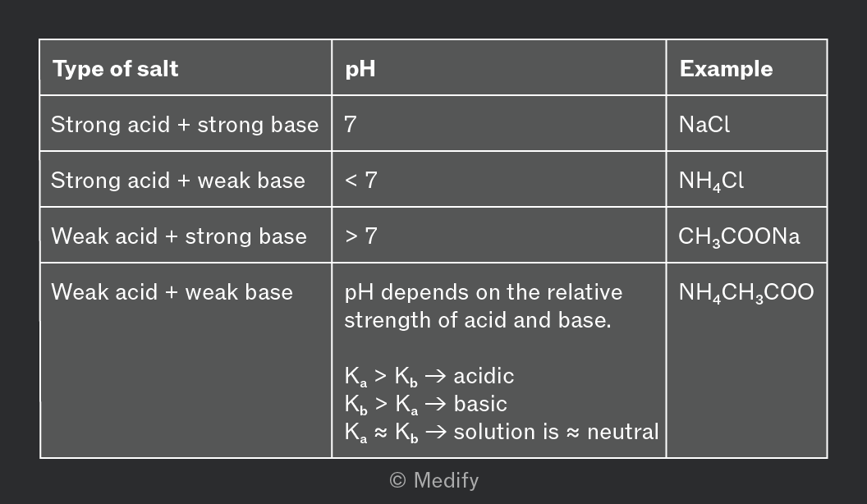Select the 'Strong acid + weak base' cell
Screen dimensions: 867x504
tap(186, 179)
